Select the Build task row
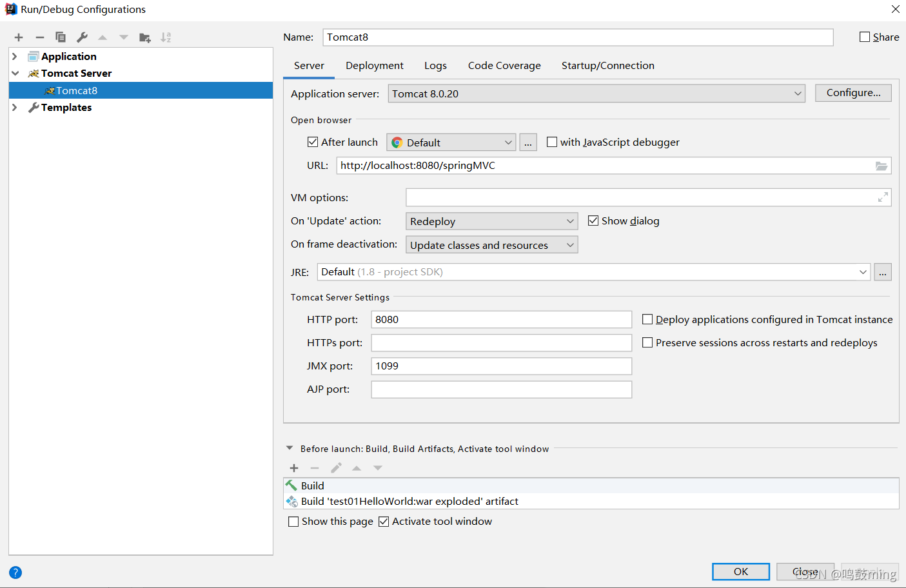 591,485
